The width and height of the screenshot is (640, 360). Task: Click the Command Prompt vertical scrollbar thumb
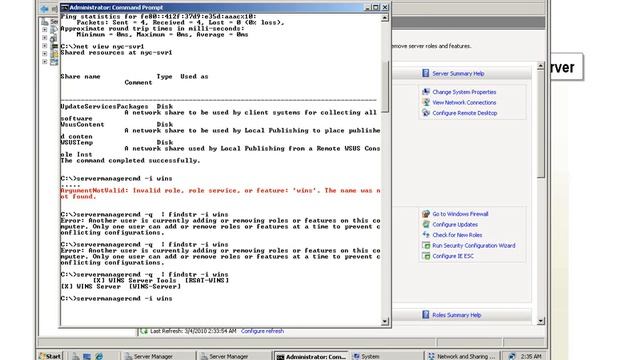point(385,87)
